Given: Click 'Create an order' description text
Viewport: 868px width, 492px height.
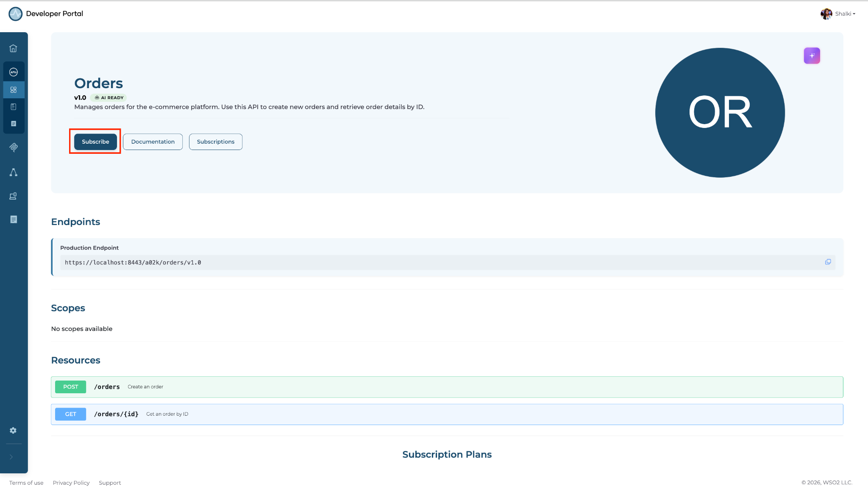Looking at the screenshot, I should point(145,387).
